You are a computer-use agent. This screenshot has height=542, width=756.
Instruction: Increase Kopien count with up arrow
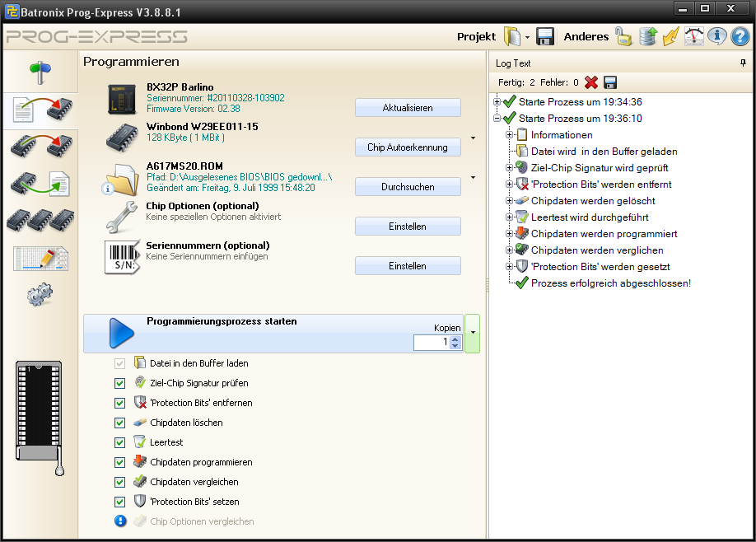[x=455, y=339]
